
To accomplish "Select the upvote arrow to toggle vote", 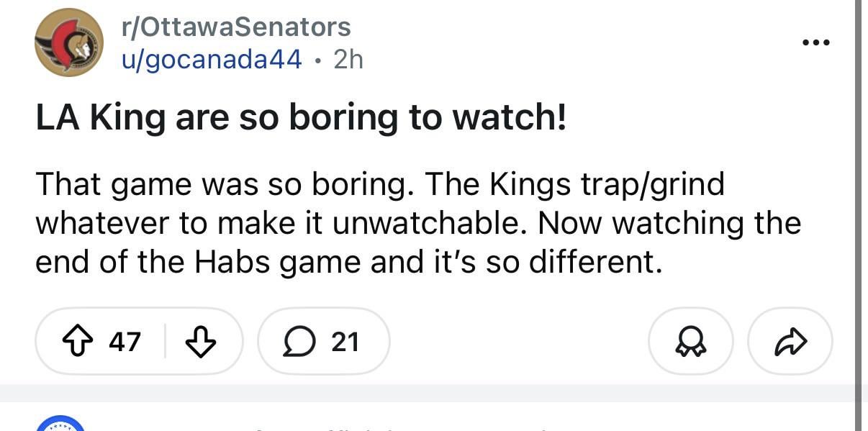I will [x=77, y=342].
